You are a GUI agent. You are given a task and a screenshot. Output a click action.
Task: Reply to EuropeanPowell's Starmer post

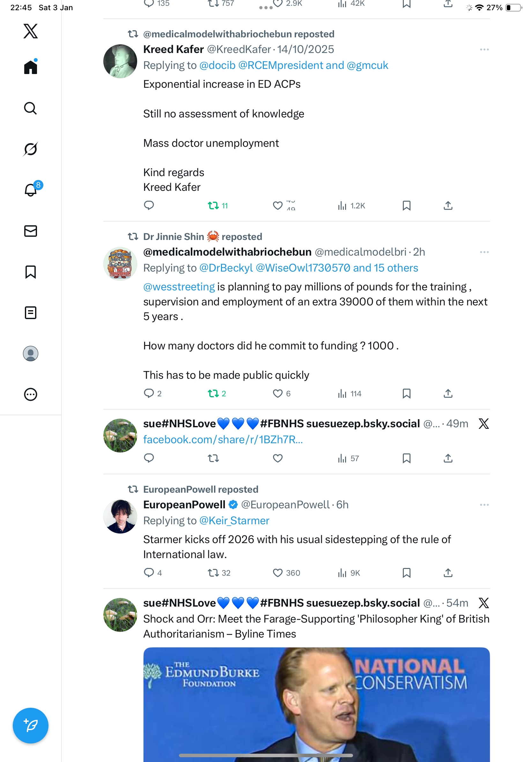tap(149, 572)
